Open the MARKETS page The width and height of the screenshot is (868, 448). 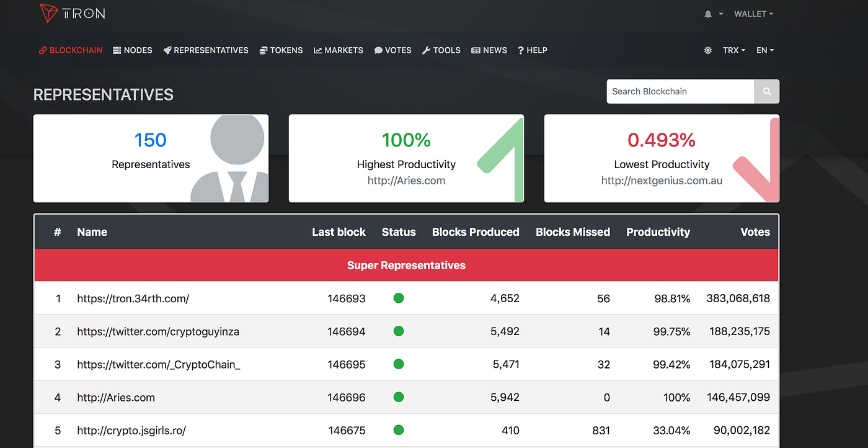339,50
